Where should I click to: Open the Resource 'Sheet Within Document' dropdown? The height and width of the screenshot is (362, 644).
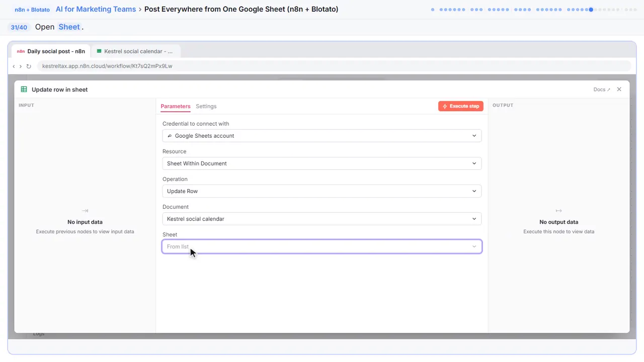[x=322, y=163]
